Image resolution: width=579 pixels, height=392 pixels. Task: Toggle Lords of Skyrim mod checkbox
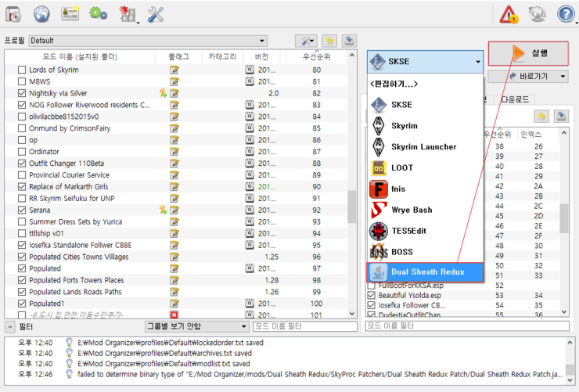(22, 70)
